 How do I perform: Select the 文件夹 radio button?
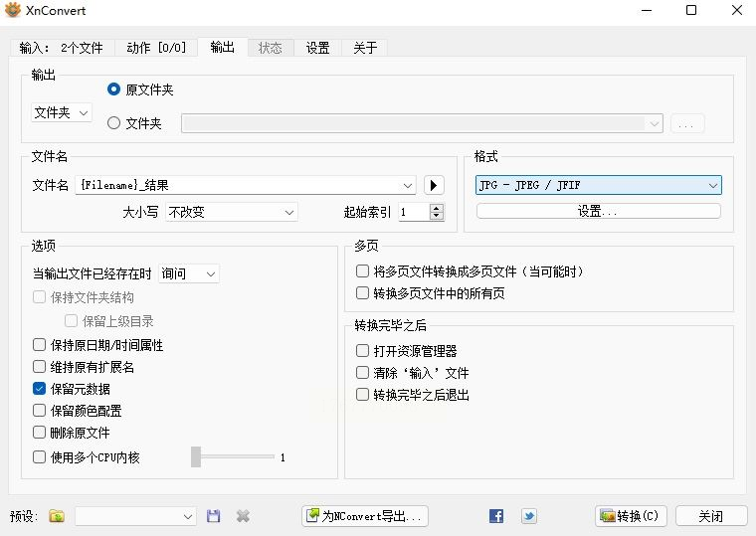tap(113, 123)
